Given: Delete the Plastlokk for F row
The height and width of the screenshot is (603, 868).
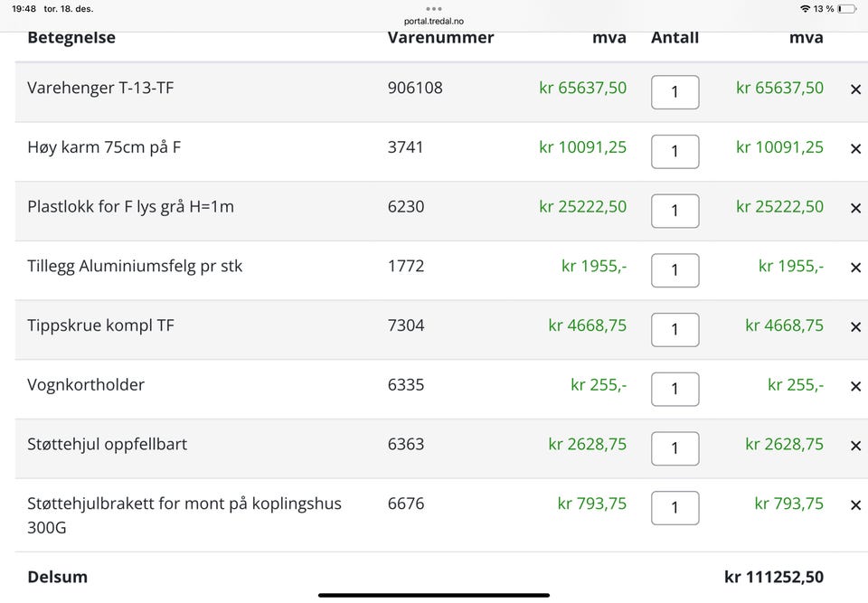Looking at the screenshot, I should (855, 208).
